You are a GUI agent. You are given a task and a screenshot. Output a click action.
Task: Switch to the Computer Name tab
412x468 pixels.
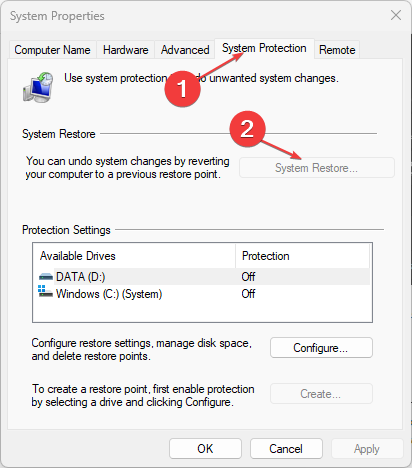click(52, 50)
